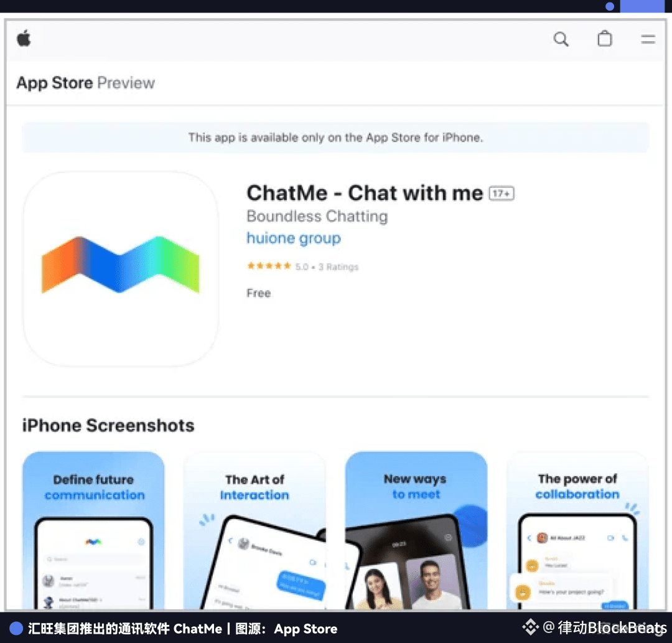Image resolution: width=672 pixels, height=643 pixels.
Task: Click the five-star rating stars
Action: click(269, 266)
